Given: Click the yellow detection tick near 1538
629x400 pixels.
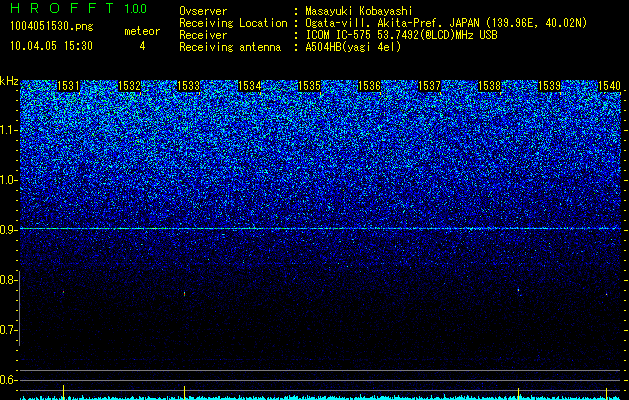Looking at the screenshot, I should pyautogui.click(x=518, y=393).
